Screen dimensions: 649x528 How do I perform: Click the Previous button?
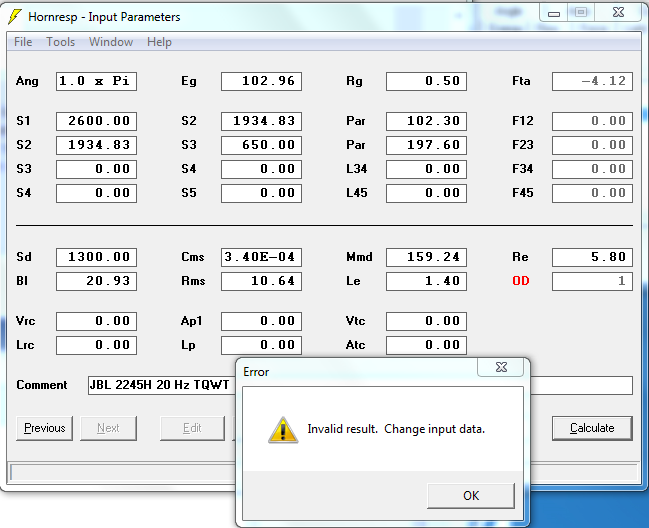tap(44, 428)
